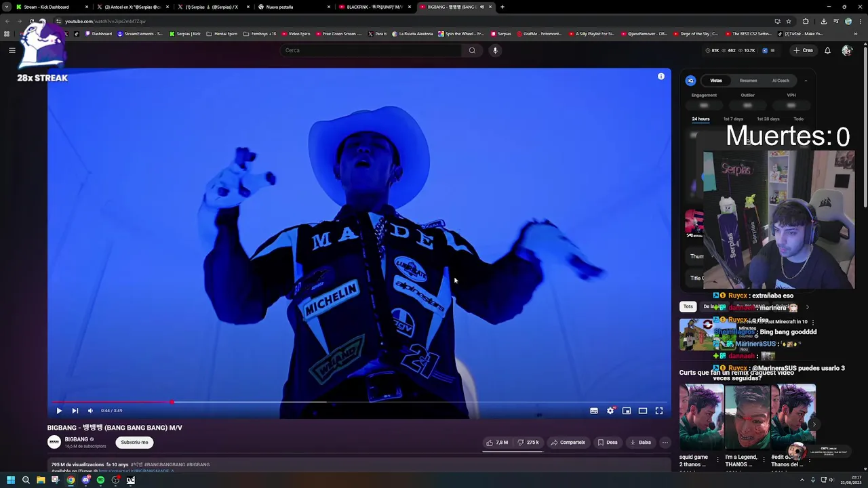Open the squid game thanos short
This screenshot has height=488, width=868.
(x=701, y=418)
